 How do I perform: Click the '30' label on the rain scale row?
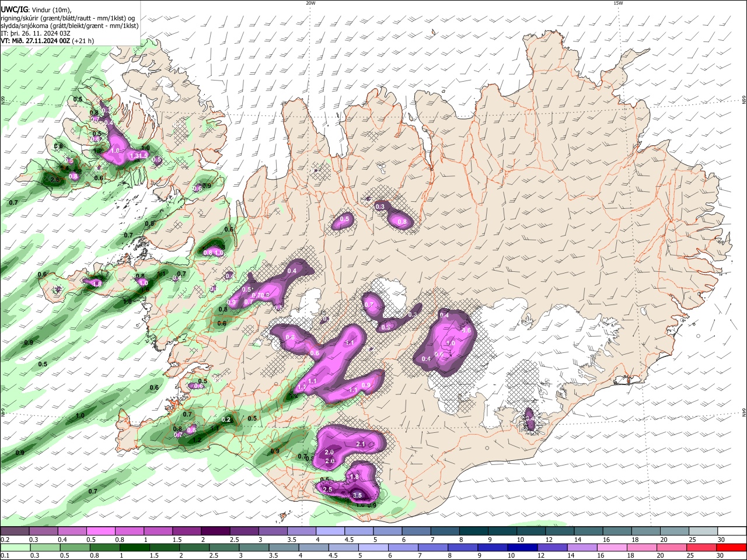tap(721, 555)
